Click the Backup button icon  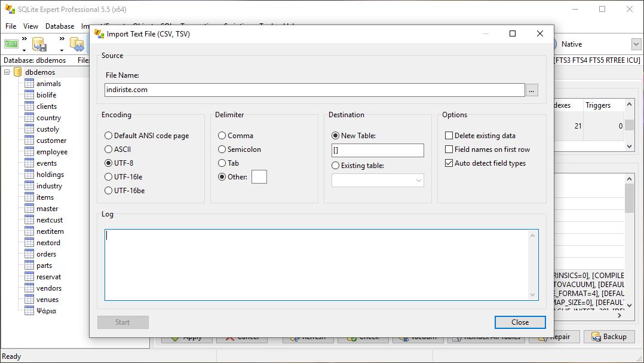pyautogui.click(x=596, y=337)
